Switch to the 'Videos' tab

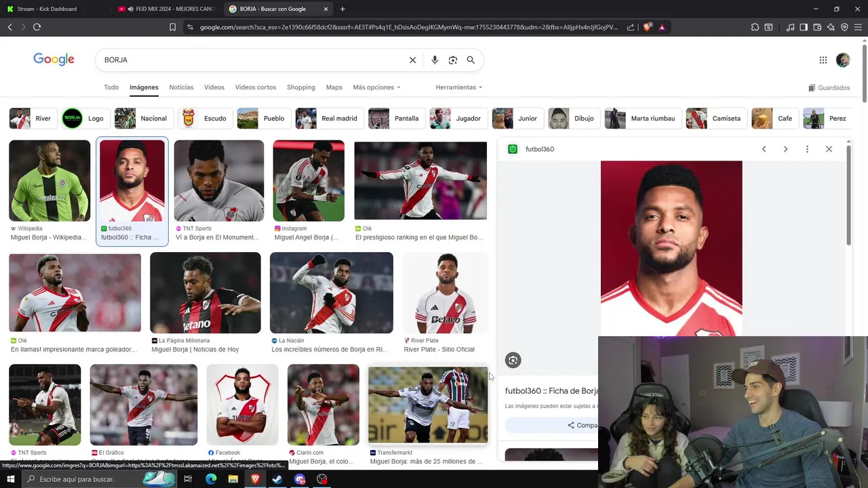(214, 87)
